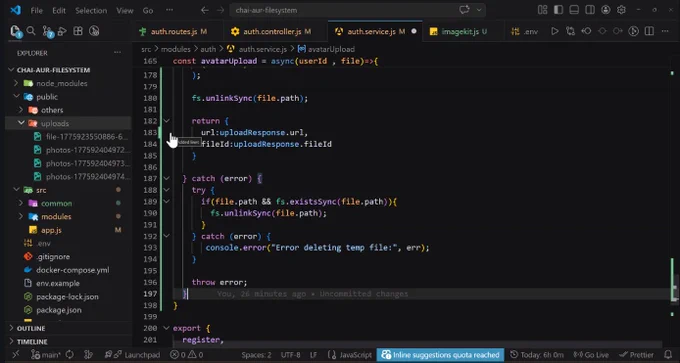
Task: Open package.json in the explorer
Action: pos(68,310)
